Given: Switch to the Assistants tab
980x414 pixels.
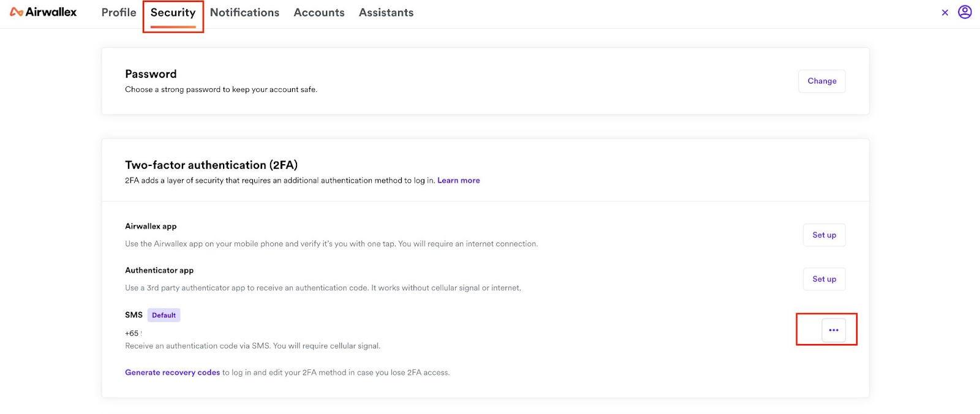Looking at the screenshot, I should point(386,12).
